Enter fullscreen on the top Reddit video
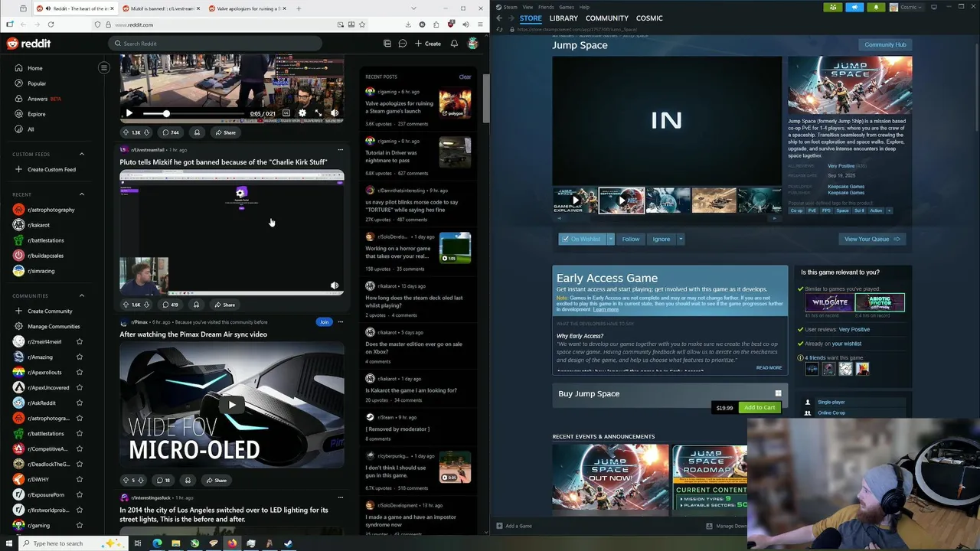Screen dimensions: 980x551 pyautogui.click(x=318, y=113)
